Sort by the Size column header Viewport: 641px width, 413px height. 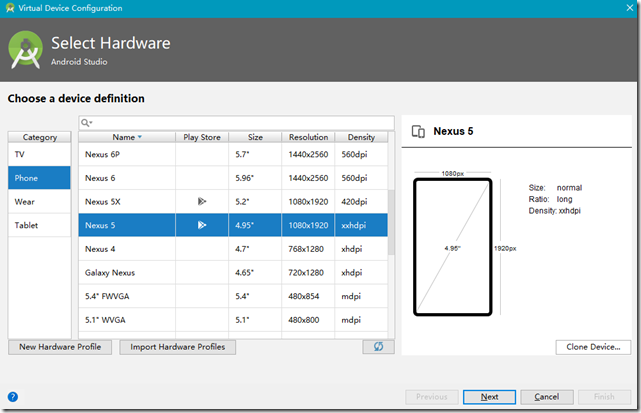pyautogui.click(x=255, y=137)
